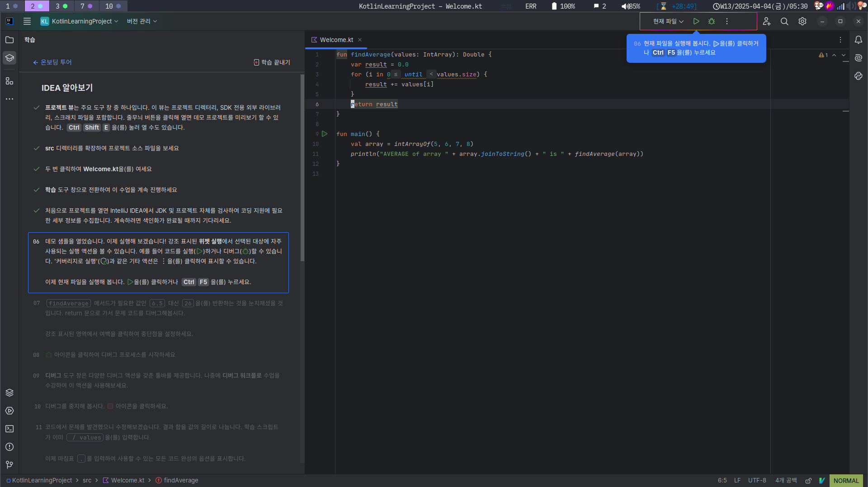Toggle read-only lock in status bar
The width and height of the screenshot is (868, 487).
[x=808, y=481]
